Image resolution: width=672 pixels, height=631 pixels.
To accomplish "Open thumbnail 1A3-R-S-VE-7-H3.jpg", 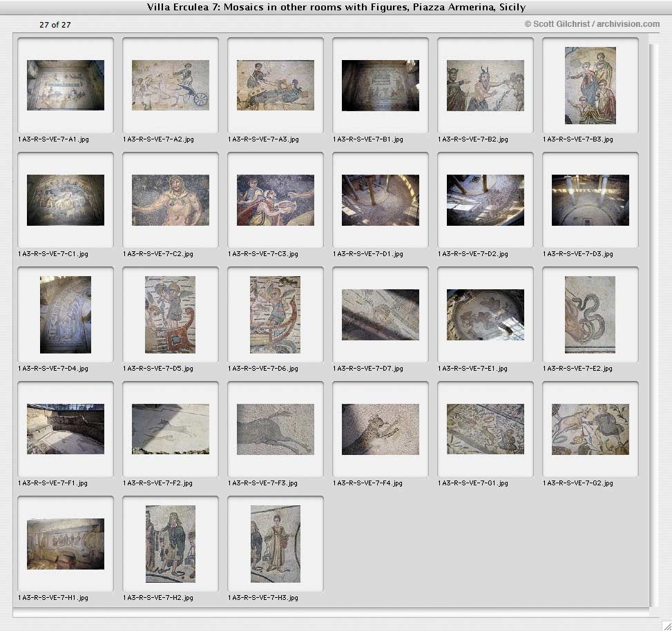I will point(276,543).
